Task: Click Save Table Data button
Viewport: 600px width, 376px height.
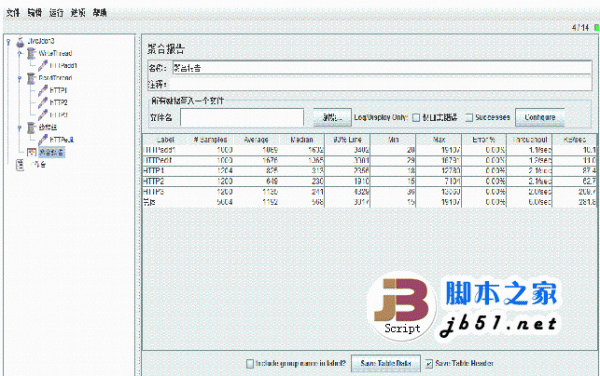Action: click(x=386, y=363)
